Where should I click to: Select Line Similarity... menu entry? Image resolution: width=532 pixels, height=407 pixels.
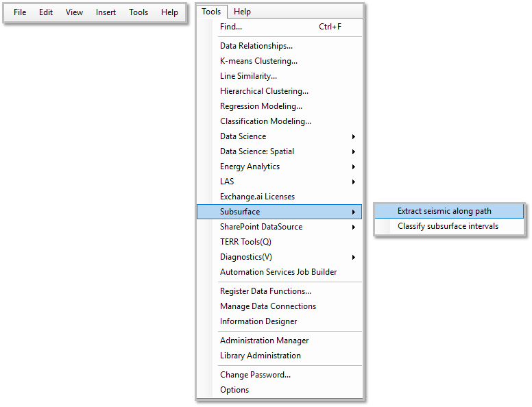280,76
